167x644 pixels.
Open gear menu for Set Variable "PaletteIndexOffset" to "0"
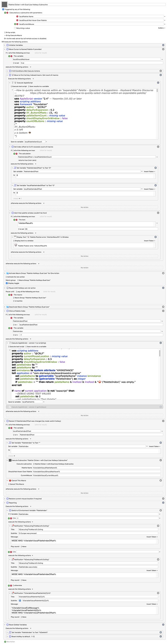(156, 168)
